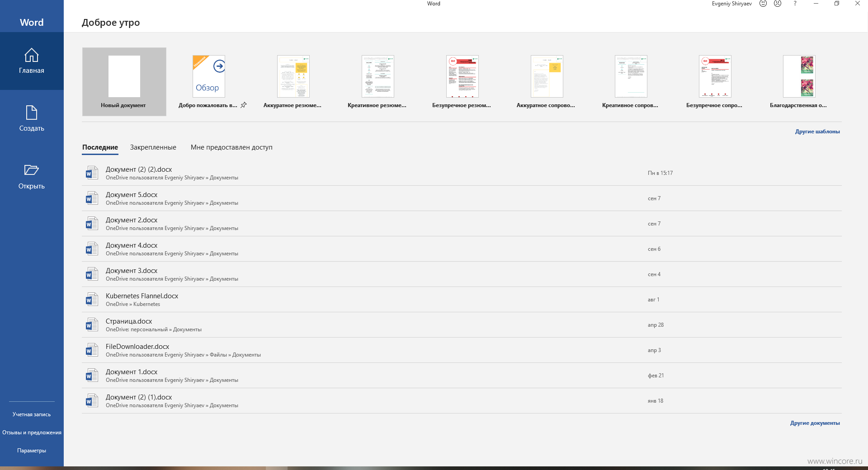Click the Пн в 15:17 date

[660, 173]
